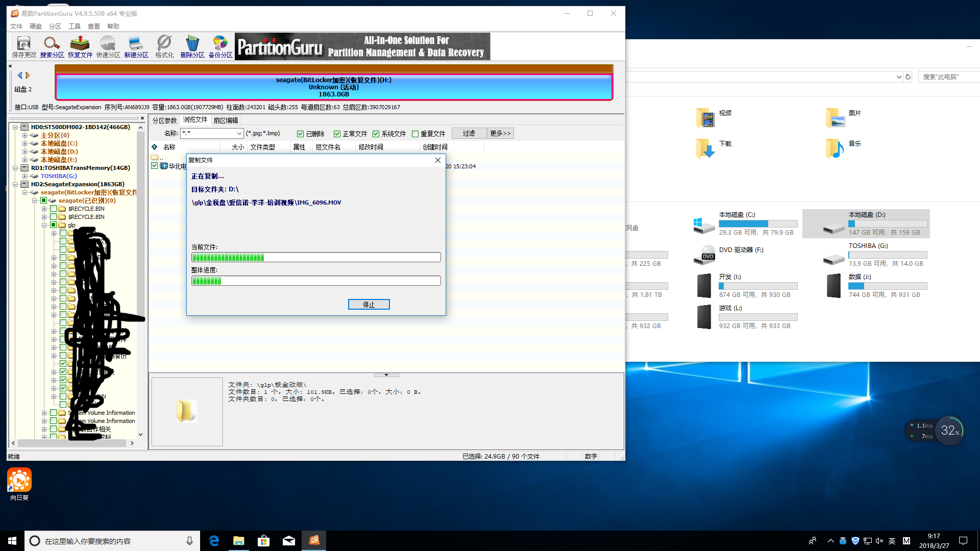Image resolution: width=980 pixels, height=551 pixels.
Task: Click the 停止 stop button
Action: (x=369, y=305)
